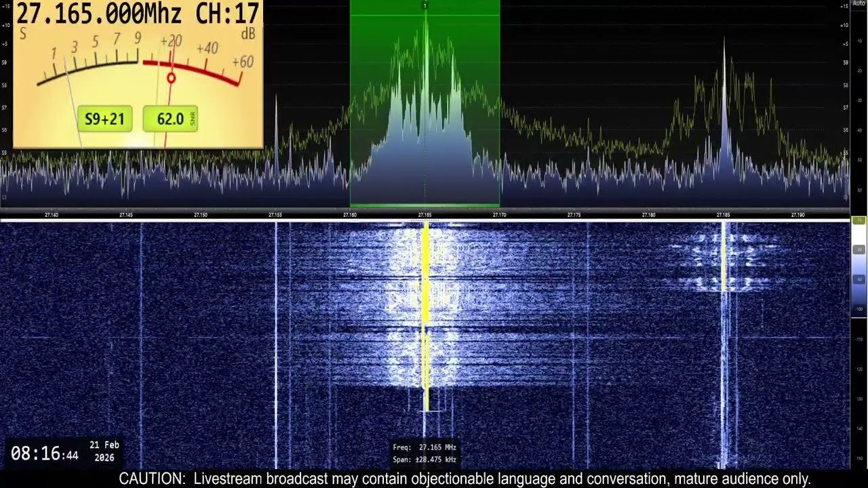
Task: Click the 27.180 frequency scale label
Action: click(x=648, y=215)
